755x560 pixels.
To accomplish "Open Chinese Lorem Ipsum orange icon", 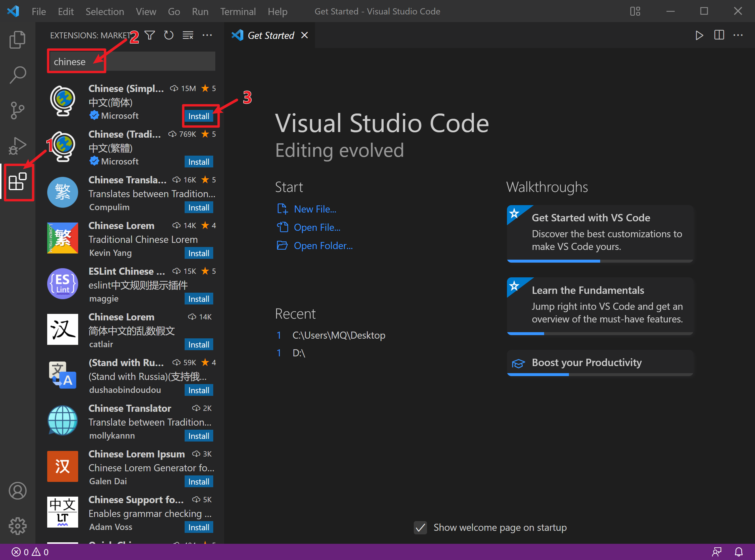I will 63,467.
